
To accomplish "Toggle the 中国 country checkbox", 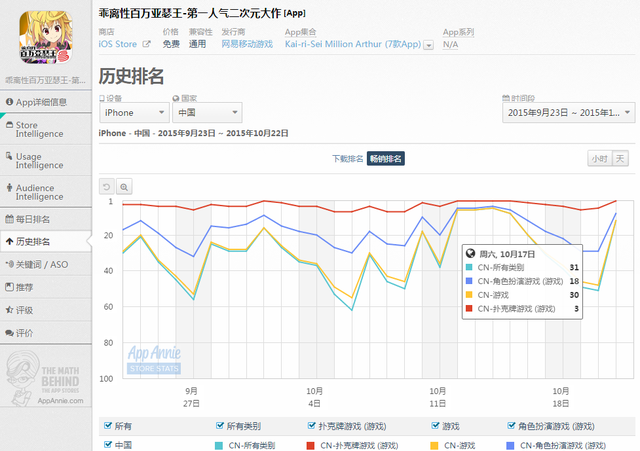I will tap(108, 444).
